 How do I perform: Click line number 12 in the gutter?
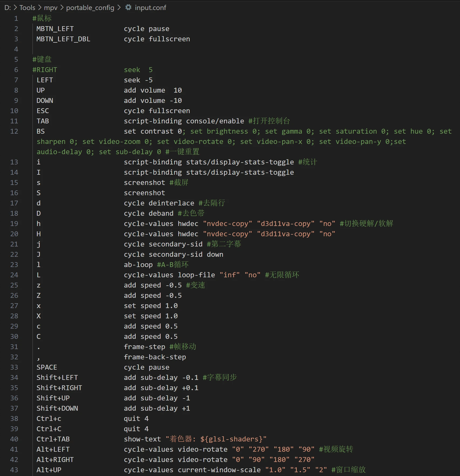pyautogui.click(x=14, y=131)
